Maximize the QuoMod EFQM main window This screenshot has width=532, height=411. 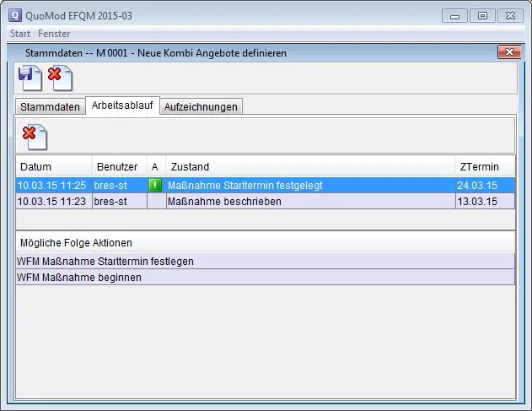482,15
